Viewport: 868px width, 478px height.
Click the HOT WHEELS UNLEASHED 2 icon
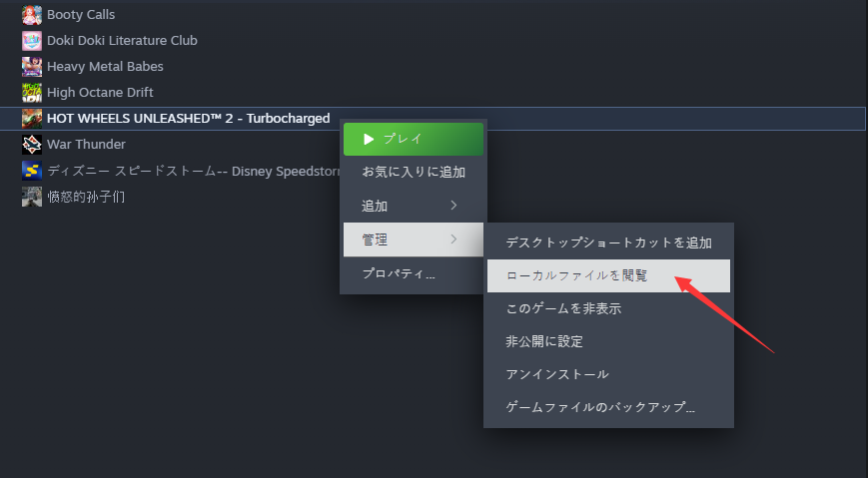click(x=32, y=119)
